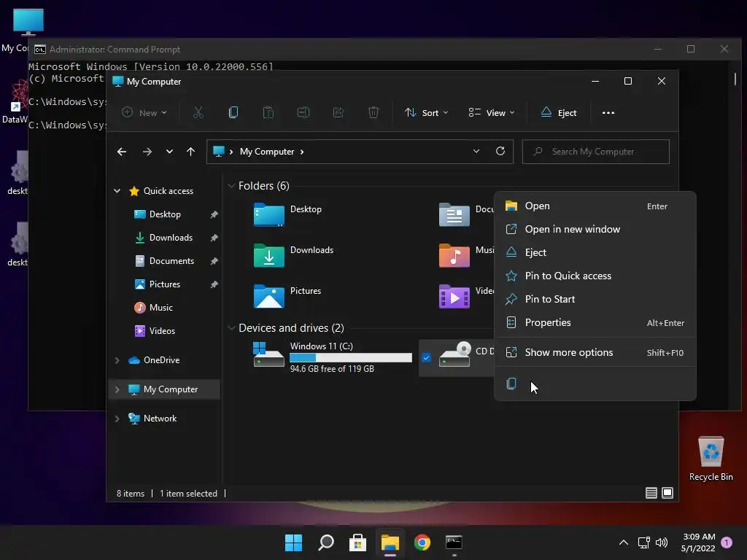Open the View dropdown menu
747x560 pixels.
click(491, 113)
